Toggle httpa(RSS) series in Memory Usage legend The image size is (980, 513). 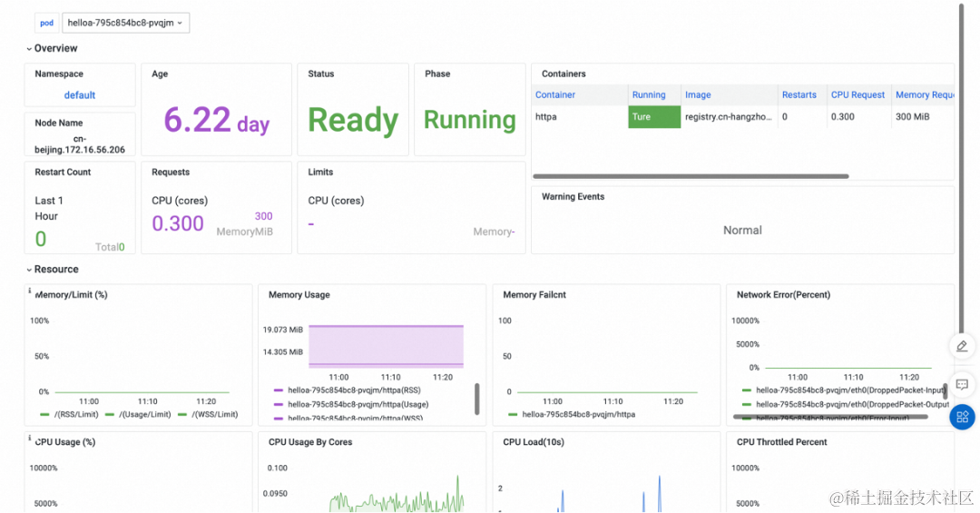(x=348, y=390)
